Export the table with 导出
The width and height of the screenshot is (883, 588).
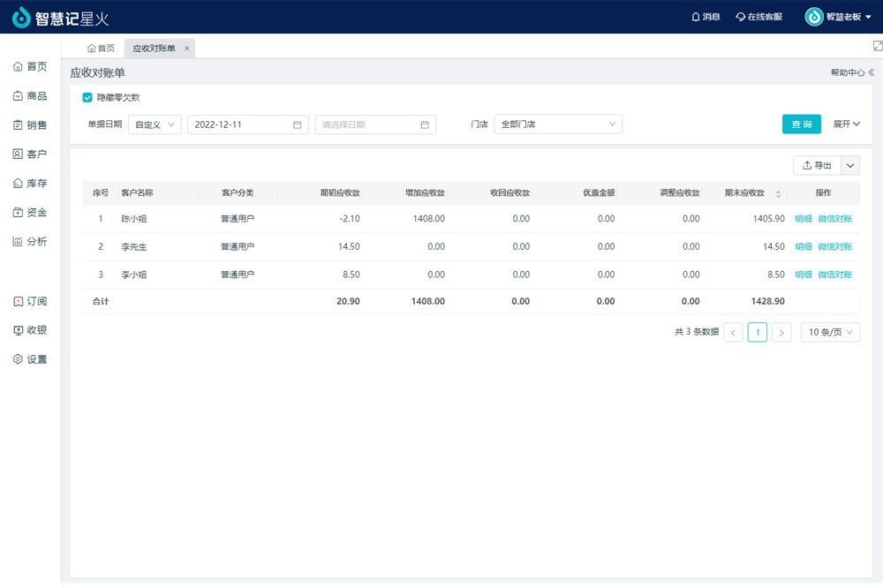coord(817,165)
